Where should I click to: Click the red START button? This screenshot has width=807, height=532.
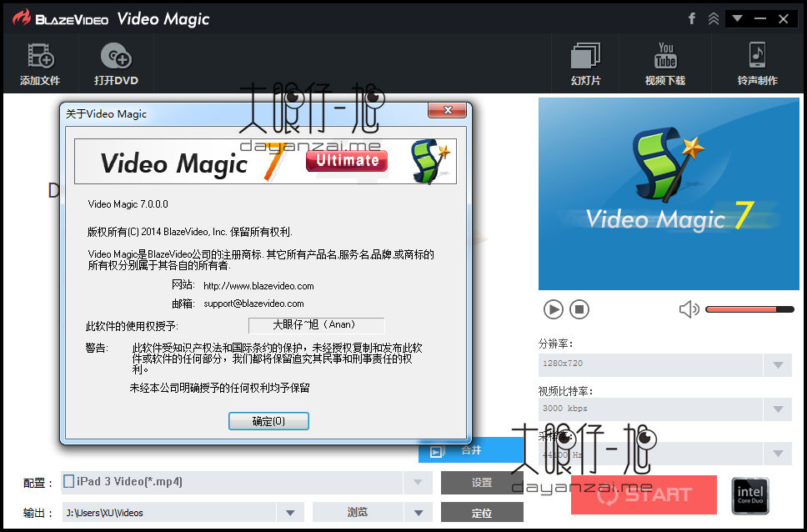(x=644, y=494)
